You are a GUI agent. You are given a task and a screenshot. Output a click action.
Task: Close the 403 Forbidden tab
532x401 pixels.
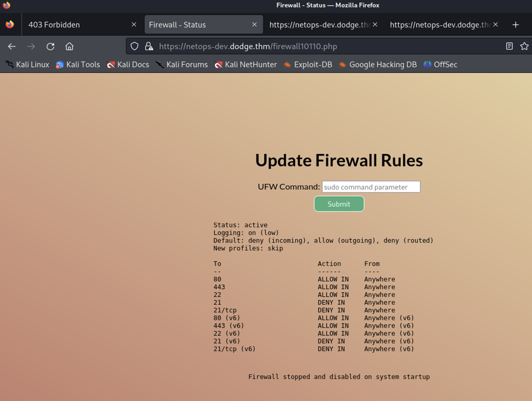click(x=134, y=25)
